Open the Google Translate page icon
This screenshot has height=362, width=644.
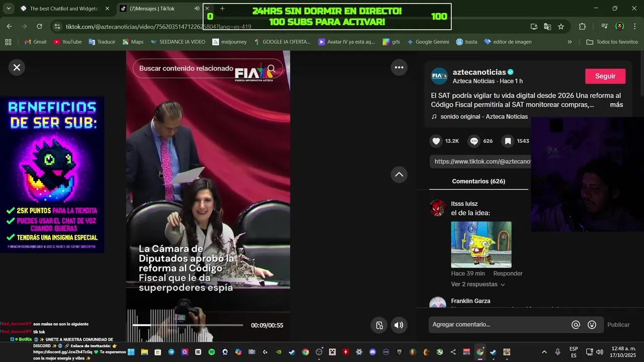tap(547, 27)
